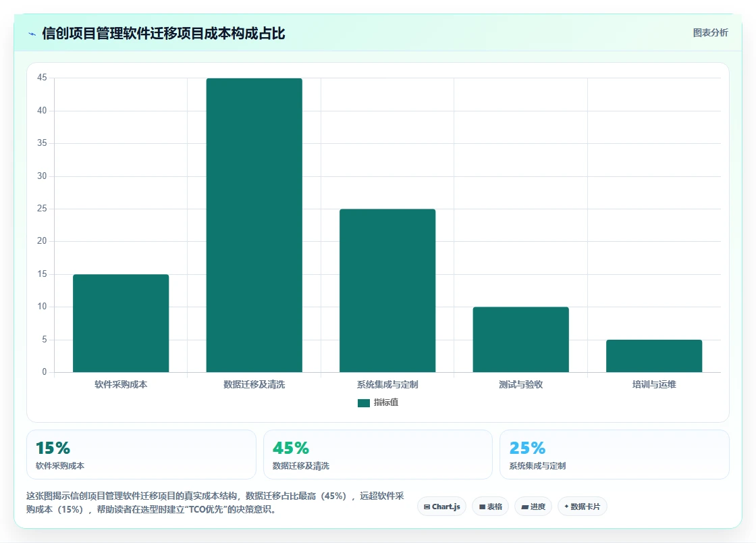Click the y-axis value 0
Viewport: 756px width, 543px height.
45,372
